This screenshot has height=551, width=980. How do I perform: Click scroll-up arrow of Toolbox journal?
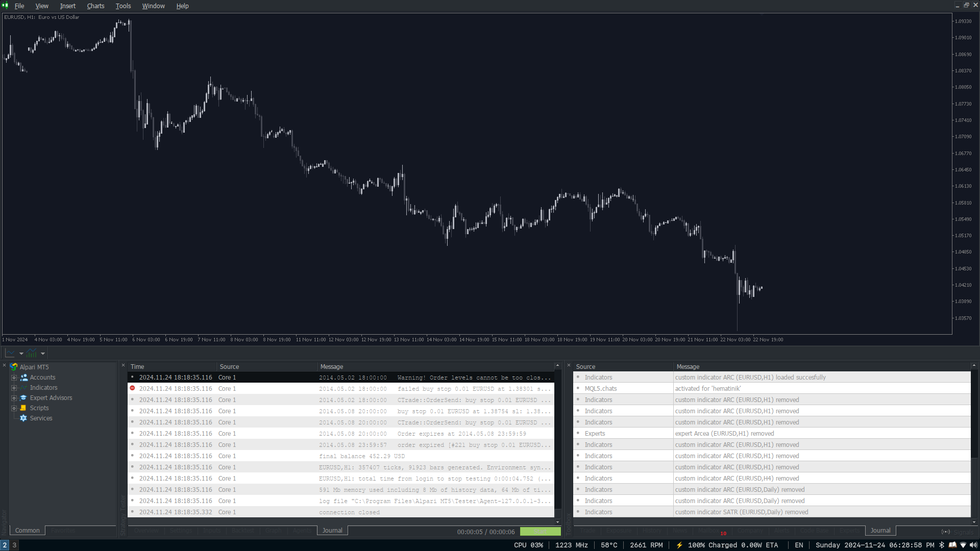[x=974, y=366]
